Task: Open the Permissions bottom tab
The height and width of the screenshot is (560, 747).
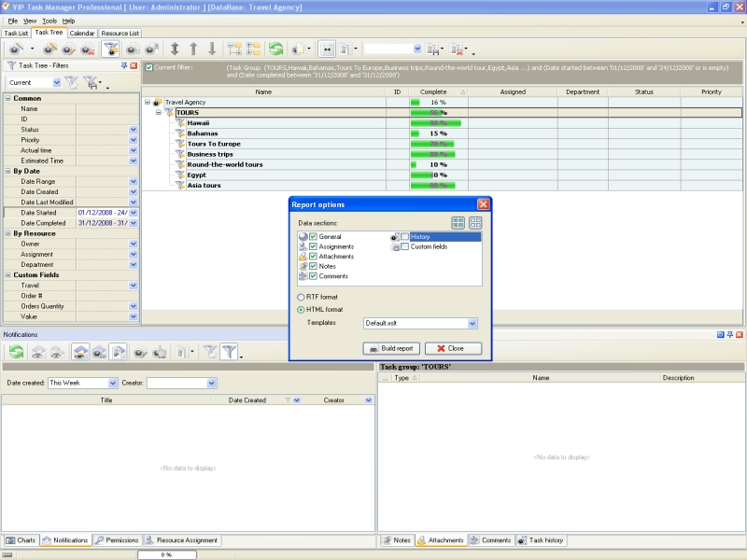Action: click(x=117, y=540)
